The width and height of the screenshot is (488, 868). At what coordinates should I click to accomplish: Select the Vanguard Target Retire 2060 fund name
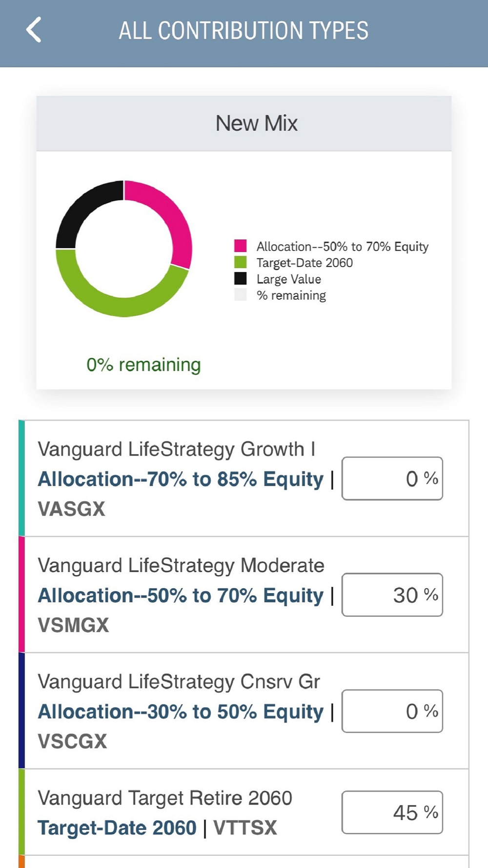(165, 798)
